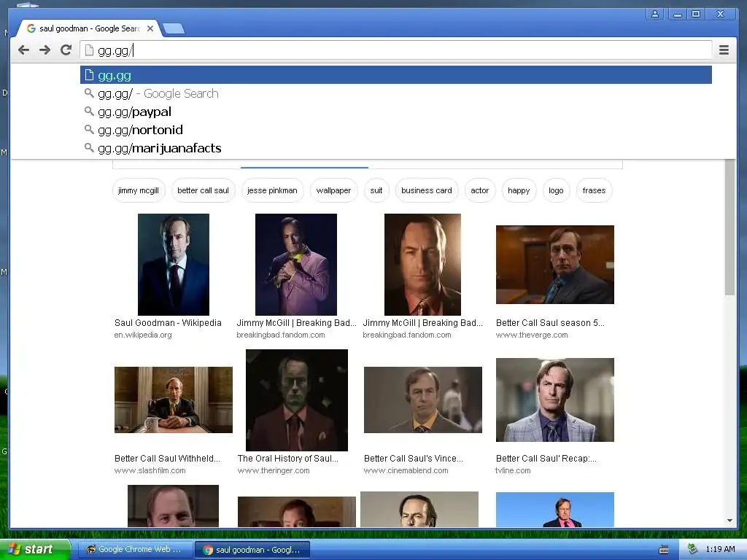
Task: Filter images by 'logo' chip
Action: point(556,190)
